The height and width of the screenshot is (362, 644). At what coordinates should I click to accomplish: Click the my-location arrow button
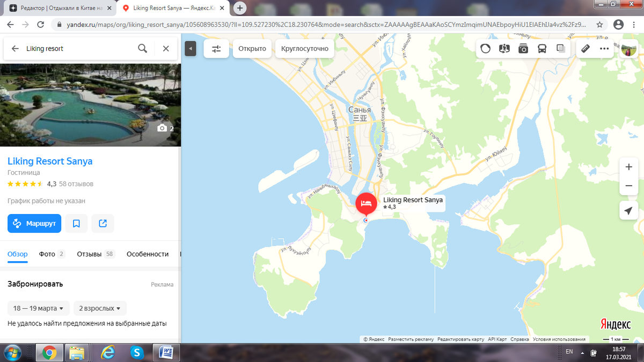628,211
